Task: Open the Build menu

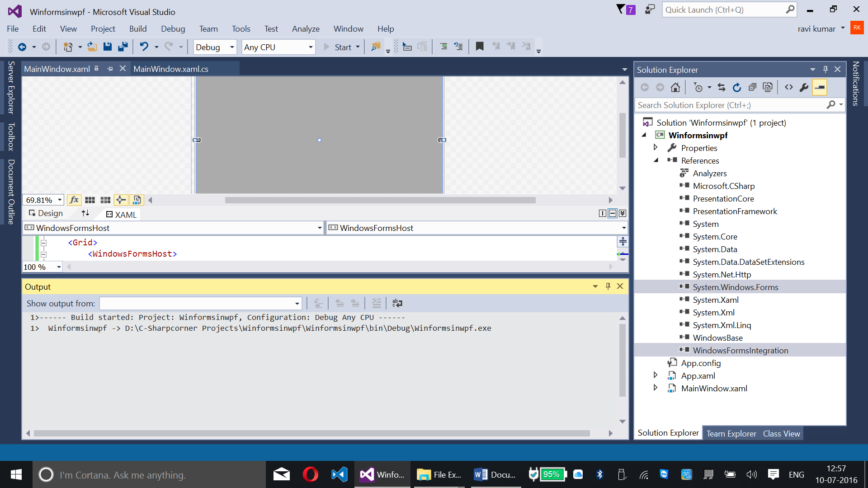Action: click(138, 29)
